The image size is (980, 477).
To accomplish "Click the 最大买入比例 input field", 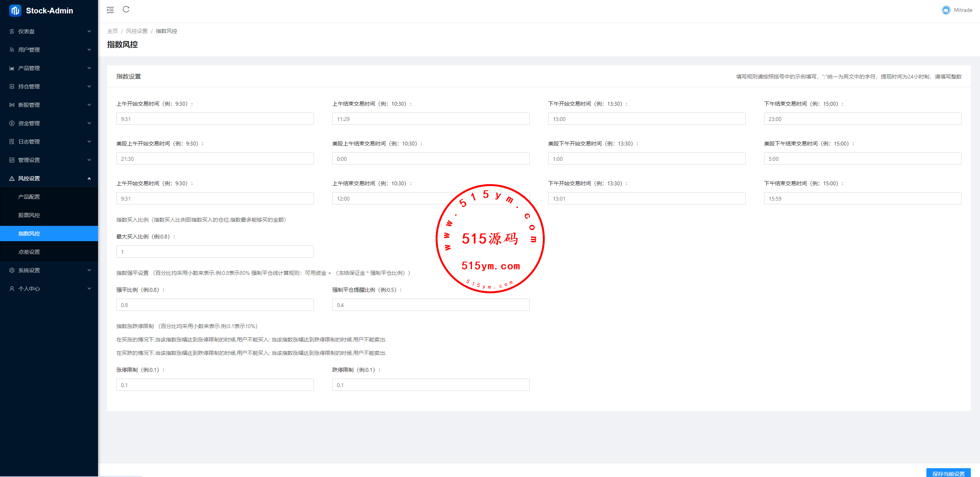I will tap(215, 252).
